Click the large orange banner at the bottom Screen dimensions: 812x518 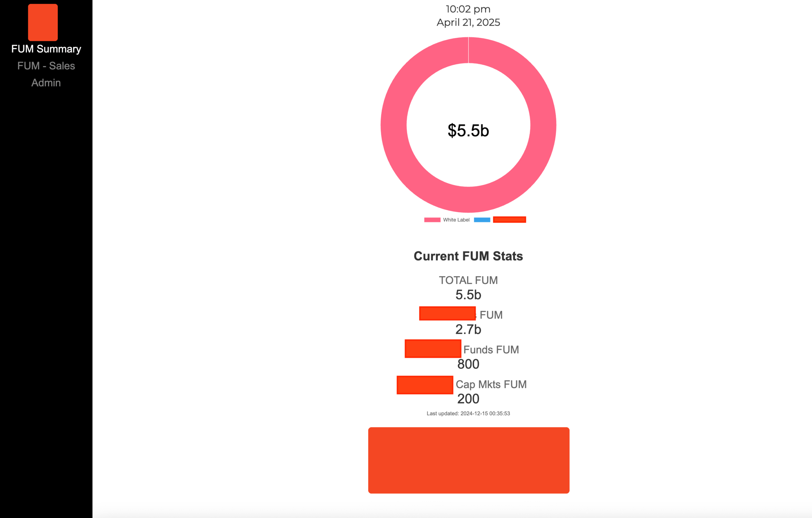[469, 460]
